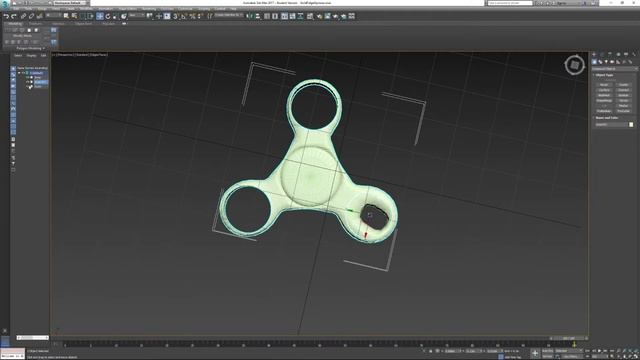Switch to the Object Paint ribbon tab

pyautogui.click(x=84, y=24)
